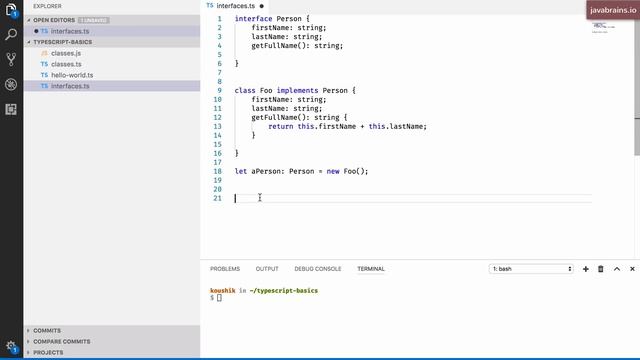Click the editor minimap preview
Screen dimensions: 640x360
coord(603,28)
